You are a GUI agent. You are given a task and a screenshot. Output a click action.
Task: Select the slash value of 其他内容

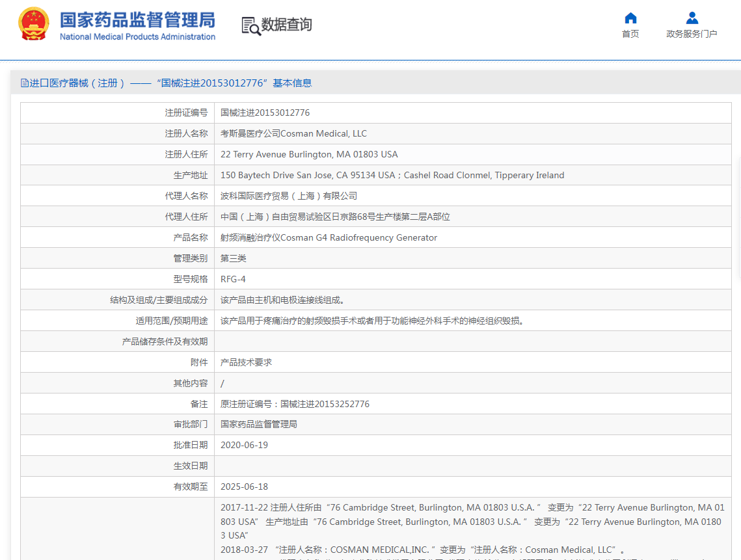222,383
